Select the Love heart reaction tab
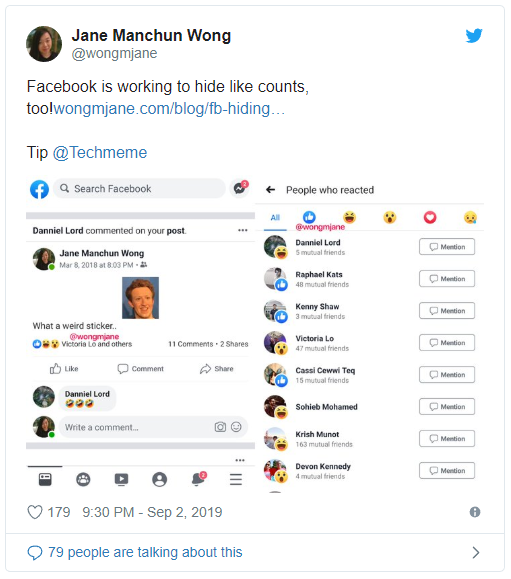Viewport: 511px width, 579px height. (x=430, y=217)
